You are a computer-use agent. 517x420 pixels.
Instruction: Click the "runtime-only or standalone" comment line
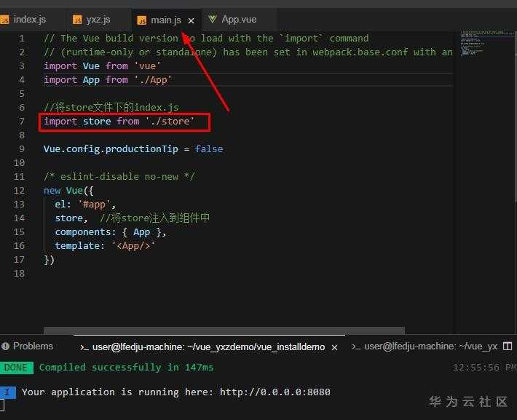click(248, 52)
